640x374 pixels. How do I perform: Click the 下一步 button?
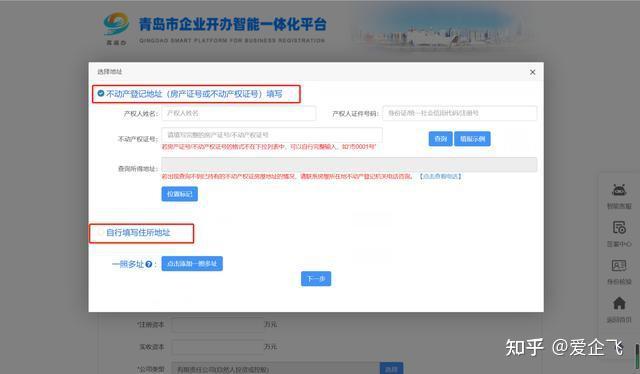pyautogui.click(x=316, y=279)
